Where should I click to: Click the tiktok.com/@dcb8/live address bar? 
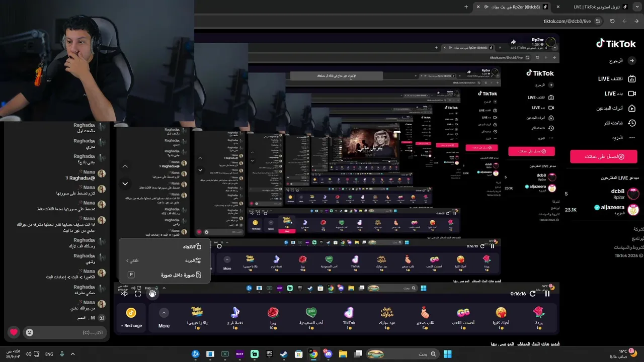[x=568, y=21]
